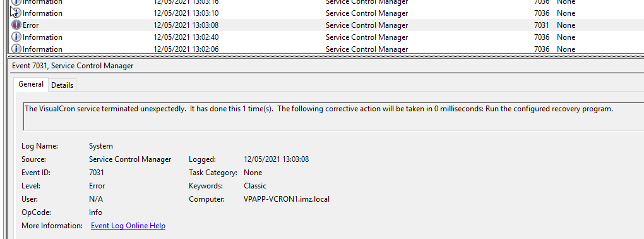Click the Logged value 12/05/2021 13:03:08

[x=277, y=159]
